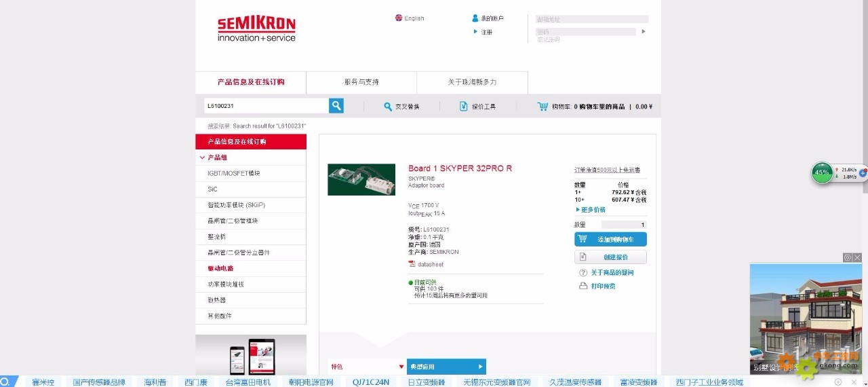Click the 忘记密码 forgot password link

(x=549, y=39)
